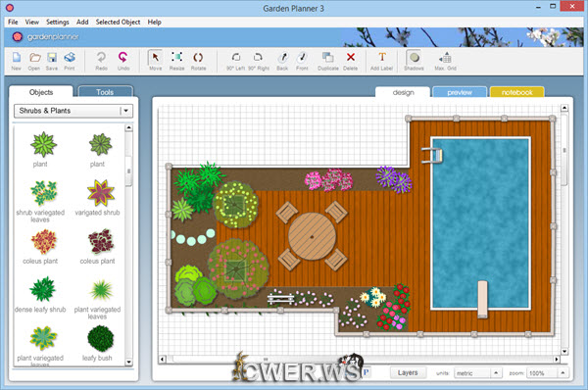
Task: Duplicate the selected object
Action: point(328,61)
